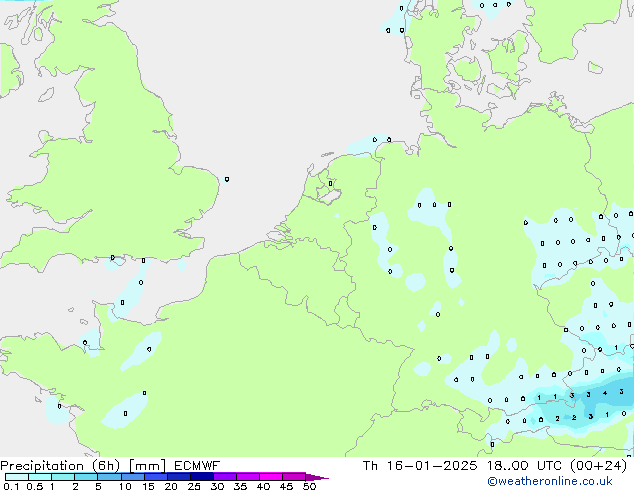Click the 20–25 mm dark blue swatch

click(179, 477)
